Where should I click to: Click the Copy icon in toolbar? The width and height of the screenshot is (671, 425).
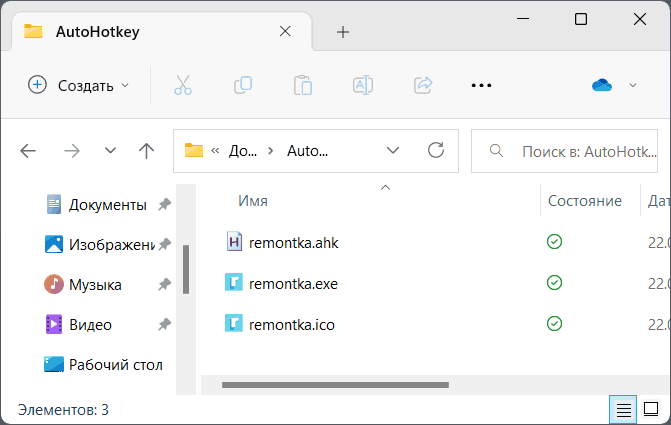tap(243, 85)
